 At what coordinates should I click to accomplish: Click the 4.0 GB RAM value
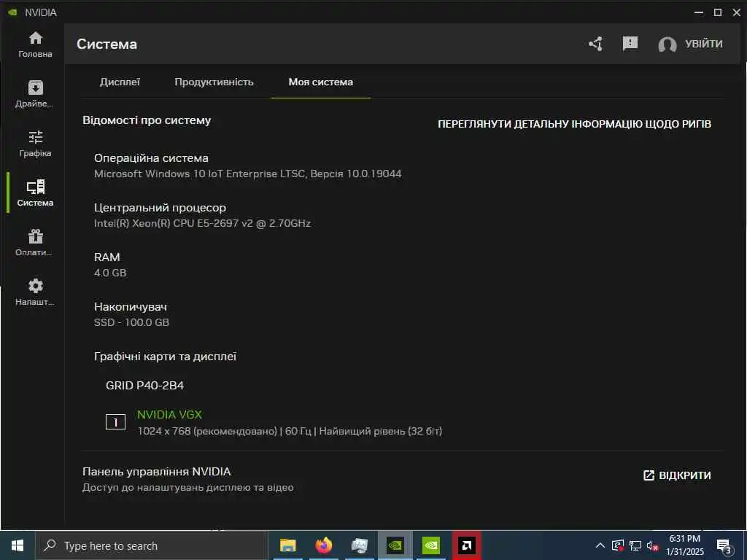[x=110, y=273]
